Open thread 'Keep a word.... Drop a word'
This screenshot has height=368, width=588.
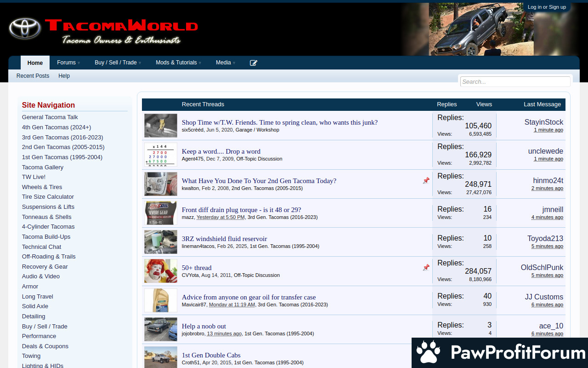221,151
